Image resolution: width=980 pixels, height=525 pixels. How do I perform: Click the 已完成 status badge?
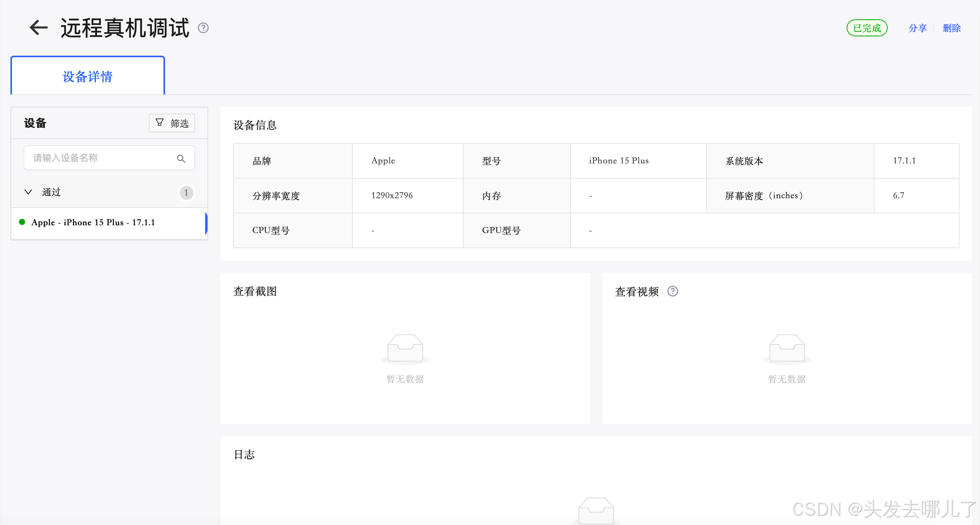pos(867,28)
